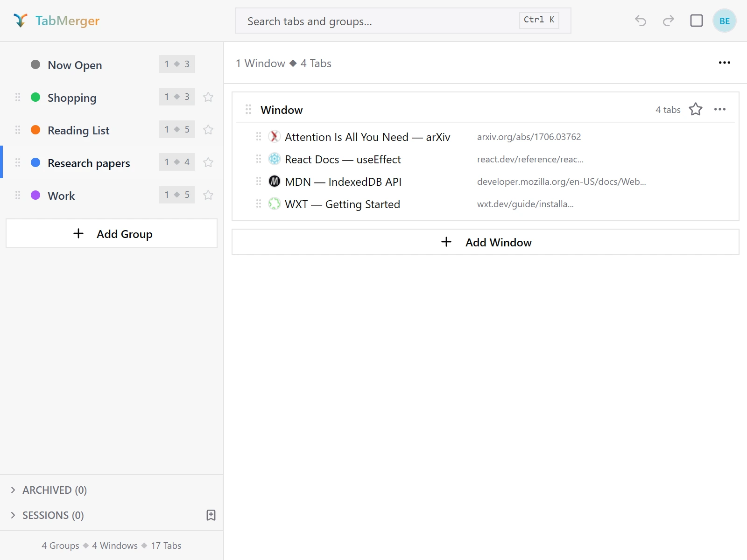Image resolution: width=747 pixels, height=560 pixels.
Task: Click the MDN favicon
Action: tap(275, 181)
